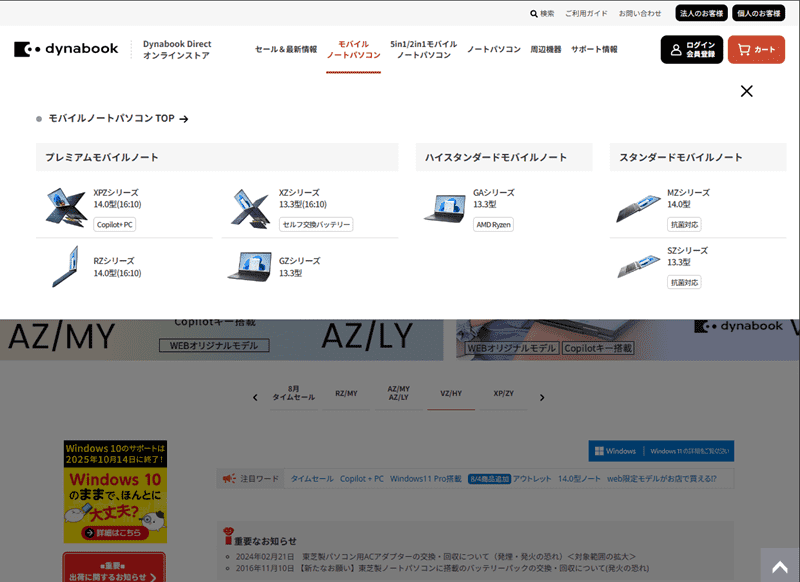The height and width of the screenshot is (582, 800).
Task: Open GAシリーズ 13.3型 link
Action: coord(493,198)
